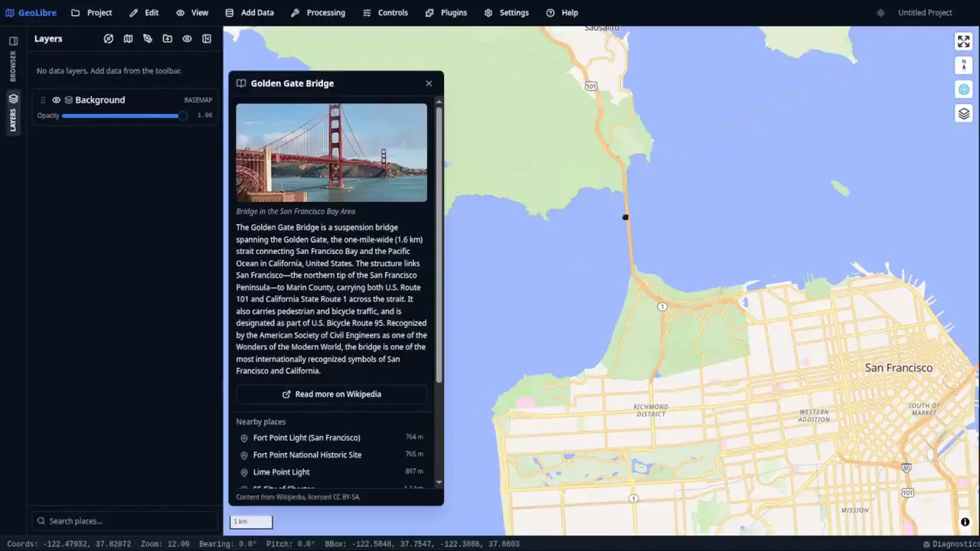The image size is (980, 551).
Task: Click the San Francisco map label
Action: point(899,368)
